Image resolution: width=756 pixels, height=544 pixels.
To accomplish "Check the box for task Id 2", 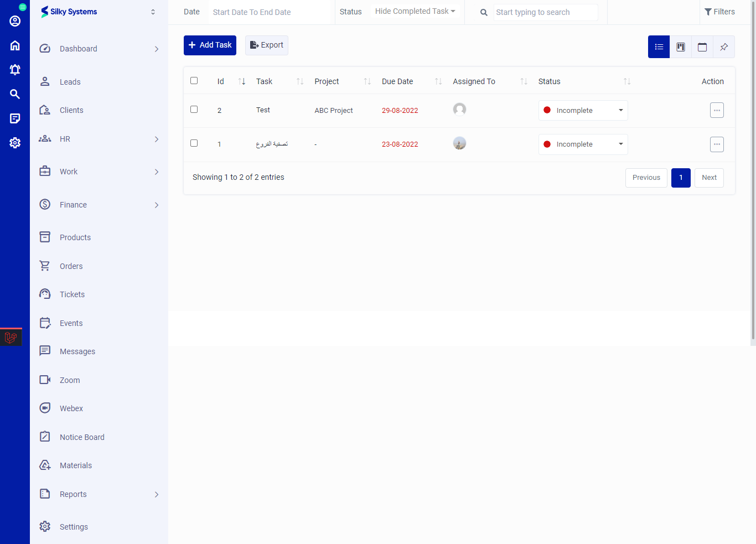I will click(x=194, y=110).
